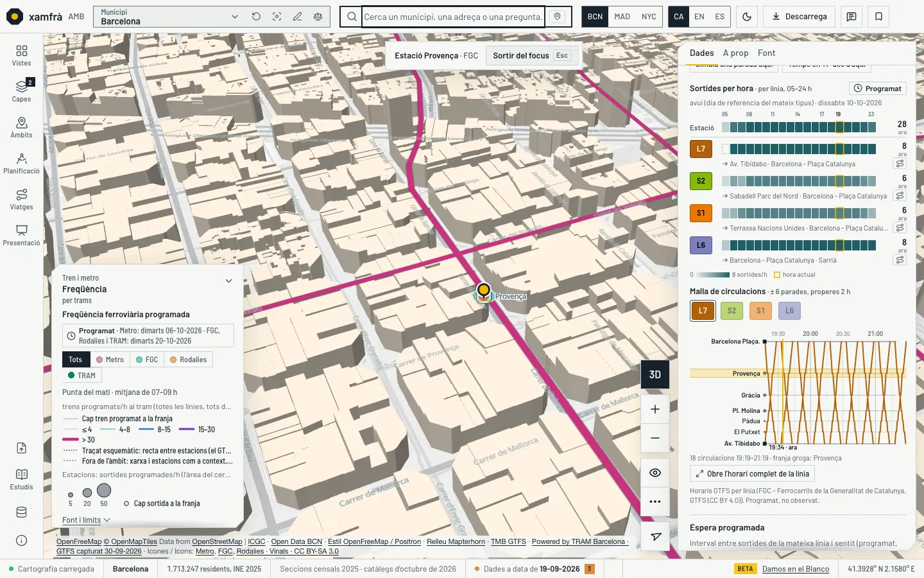Open the Planificació planning tool

(21, 163)
